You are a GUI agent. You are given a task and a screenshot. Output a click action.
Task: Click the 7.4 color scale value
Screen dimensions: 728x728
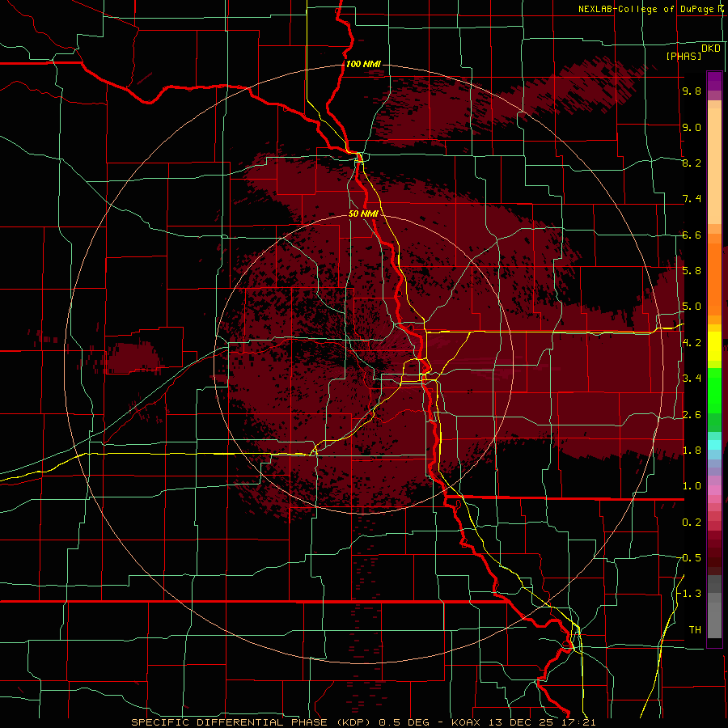(x=692, y=199)
